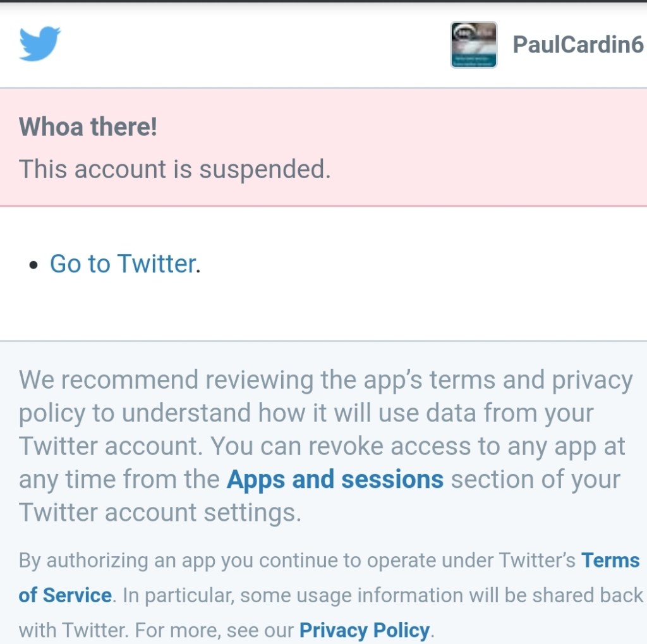Viewport: 647px width, 644px height.
Task: Click the bold 'of Service' link text
Action: pos(65,595)
